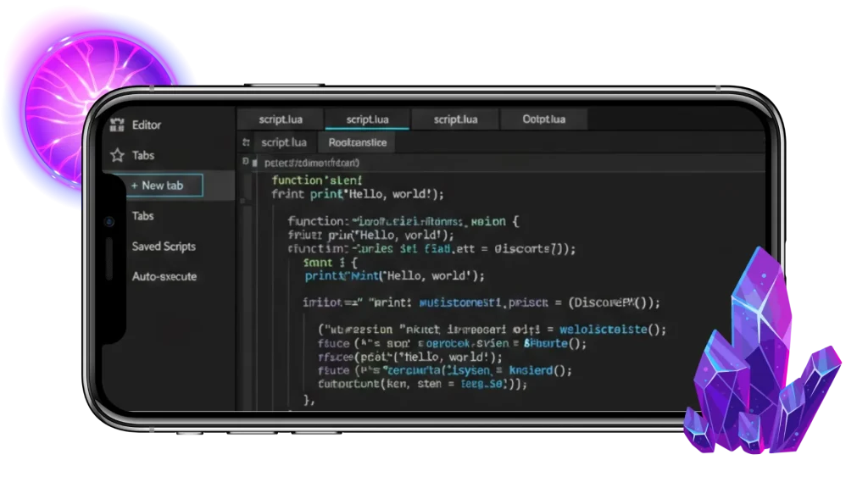The image size is (868, 488).
Task: Click the function sLenI line of code
Action: (x=320, y=180)
